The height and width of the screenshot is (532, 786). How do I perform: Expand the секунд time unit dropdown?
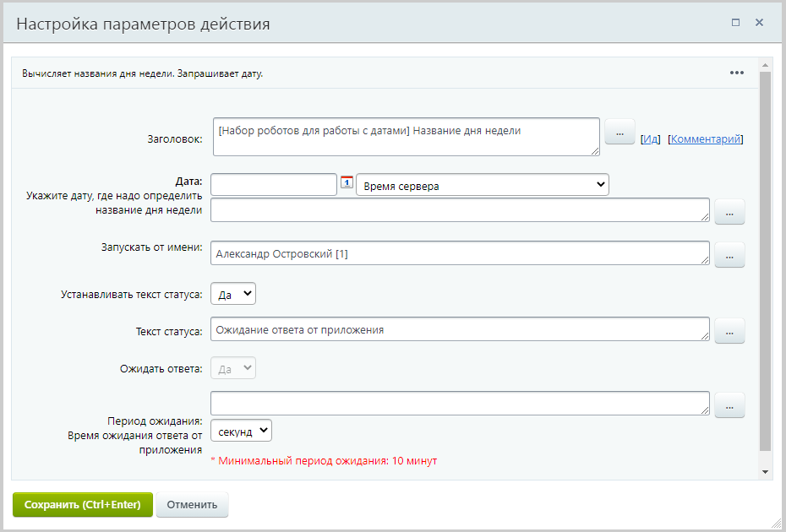(x=241, y=431)
